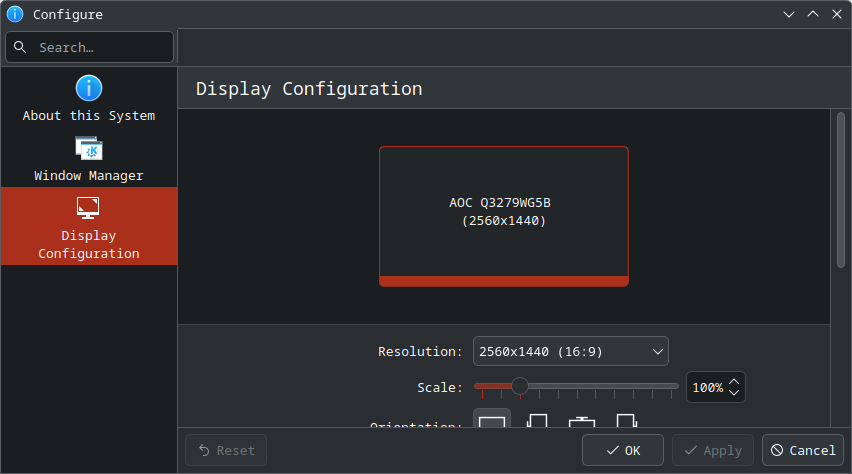Select the normal landscape orientation button
This screenshot has height=474, width=852.
click(492, 419)
